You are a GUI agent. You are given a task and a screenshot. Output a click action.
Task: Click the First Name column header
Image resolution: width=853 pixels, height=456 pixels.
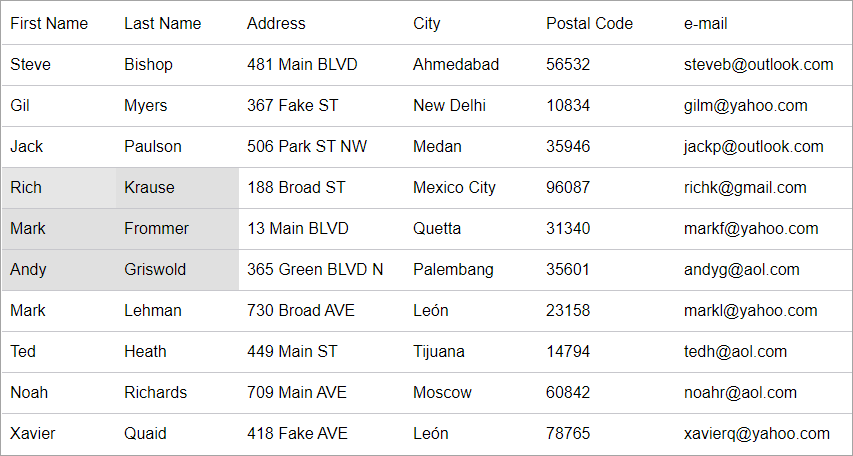pos(49,23)
